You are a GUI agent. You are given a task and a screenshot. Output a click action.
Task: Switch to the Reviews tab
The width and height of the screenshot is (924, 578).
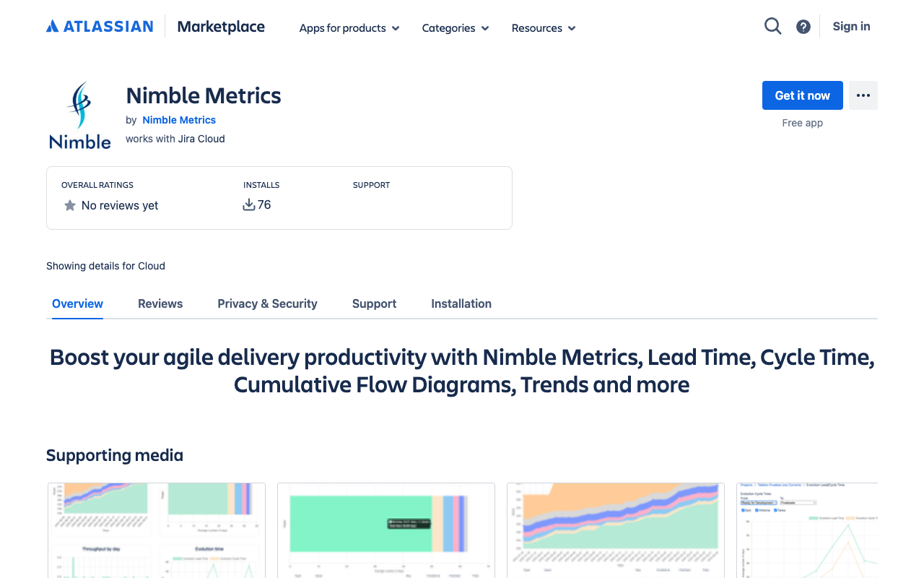(160, 303)
